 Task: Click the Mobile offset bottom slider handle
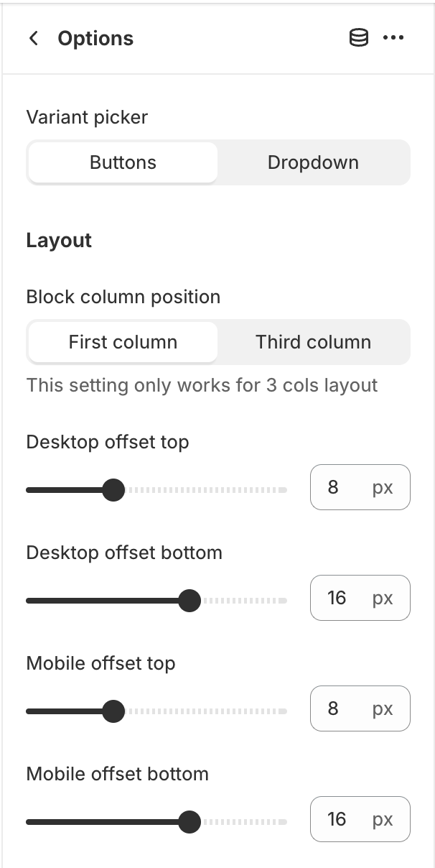click(x=190, y=822)
